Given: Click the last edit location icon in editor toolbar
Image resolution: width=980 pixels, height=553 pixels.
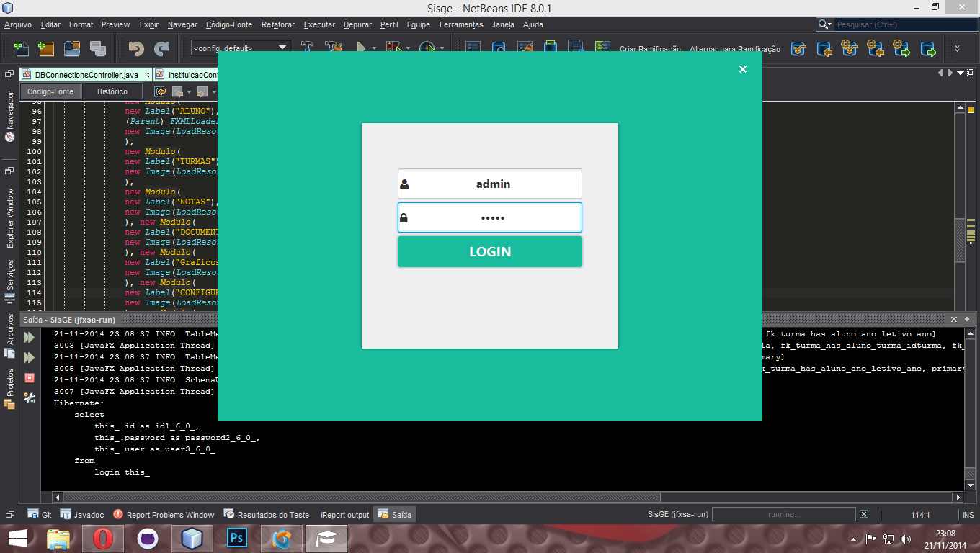Looking at the screenshot, I should [160, 91].
